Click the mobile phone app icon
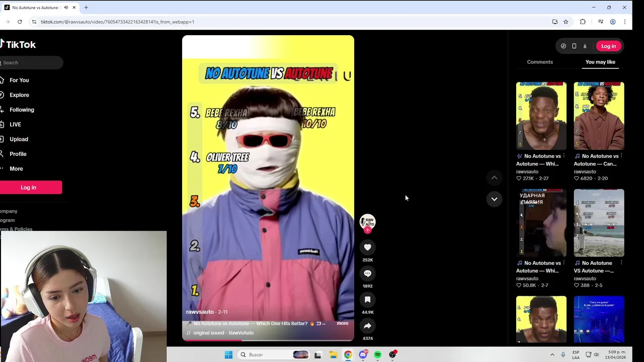 pyautogui.click(x=574, y=46)
